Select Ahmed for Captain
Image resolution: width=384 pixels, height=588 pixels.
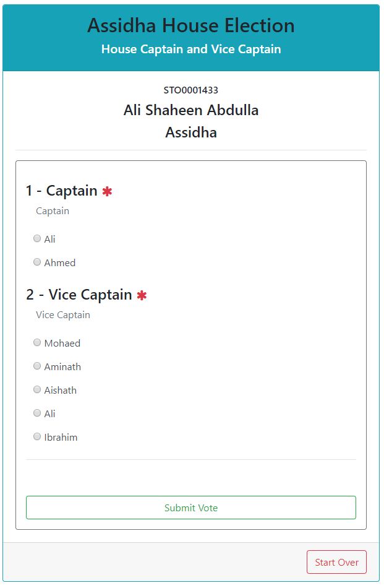coord(37,262)
